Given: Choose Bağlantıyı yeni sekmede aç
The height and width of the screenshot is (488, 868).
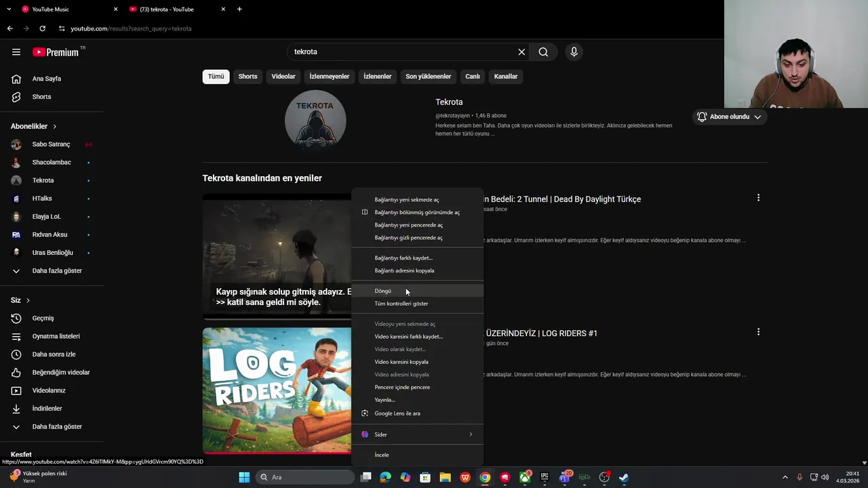Looking at the screenshot, I should tap(417, 200).
